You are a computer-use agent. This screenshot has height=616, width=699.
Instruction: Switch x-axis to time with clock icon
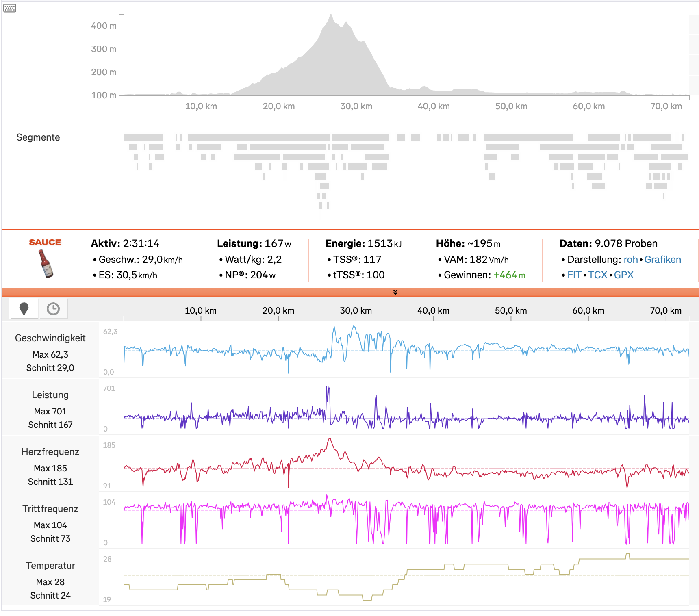[x=53, y=309]
